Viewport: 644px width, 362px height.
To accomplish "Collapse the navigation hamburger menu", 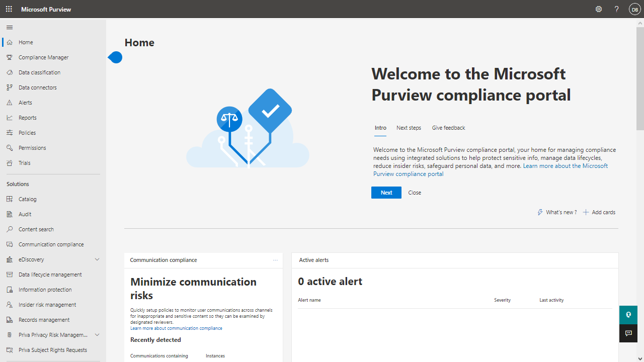I will (10, 27).
